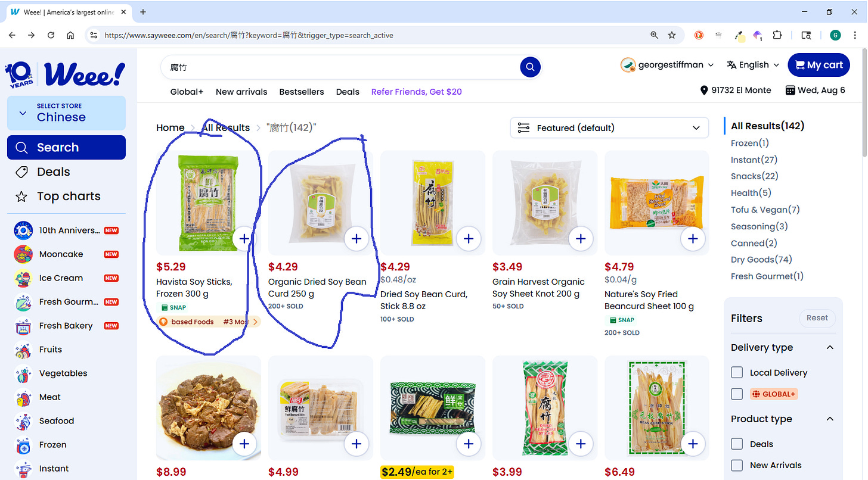Bookmark page with the star icon

(672, 35)
